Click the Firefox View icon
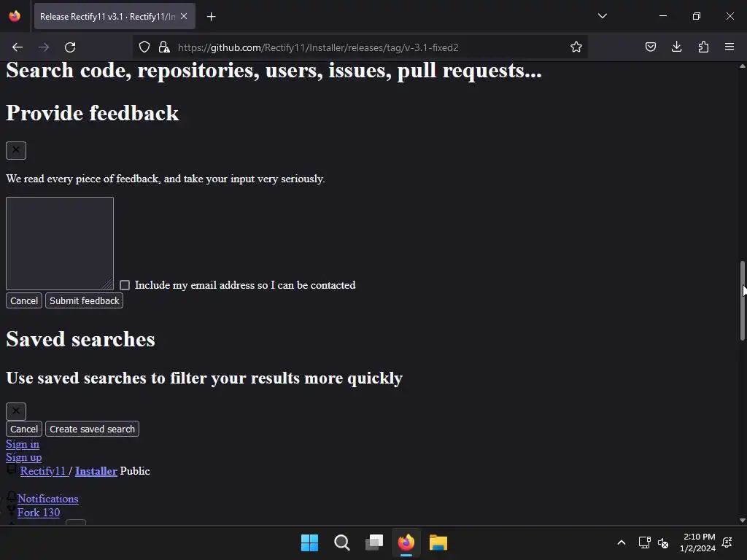The height and width of the screenshot is (560, 747). (x=15, y=16)
